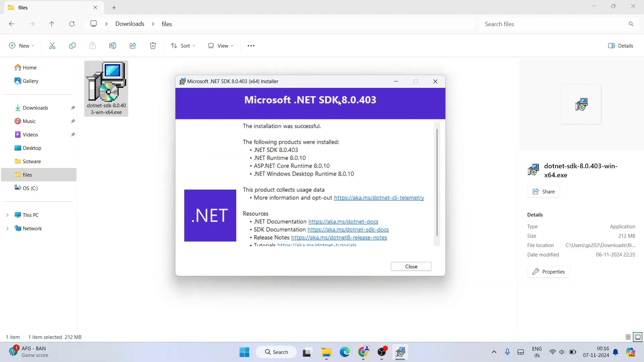This screenshot has width=644, height=362.
Task: Open the dotnet8-release-notes link
Action: (x=339, y=238)
